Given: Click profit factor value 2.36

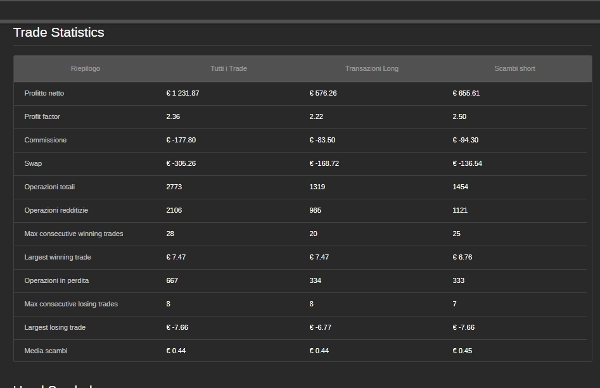Looking at the screenshot, I should (x=173, y=117).
